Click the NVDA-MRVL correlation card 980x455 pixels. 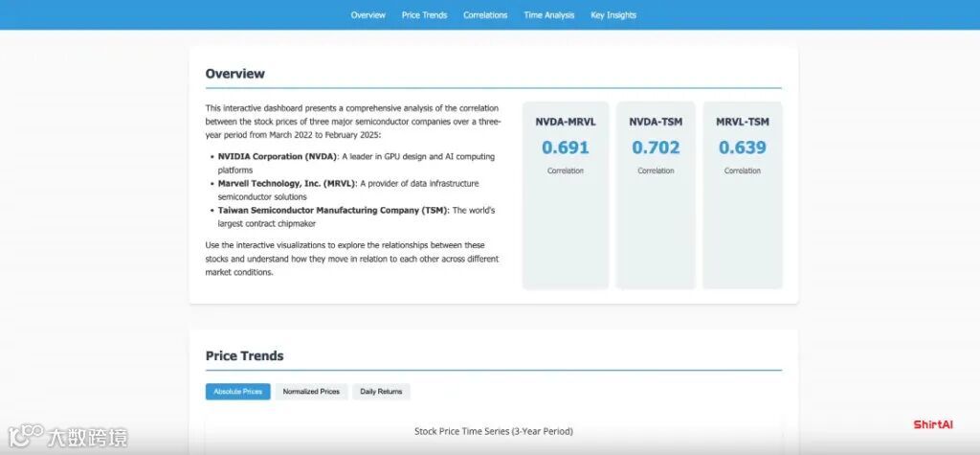(566, 195)
